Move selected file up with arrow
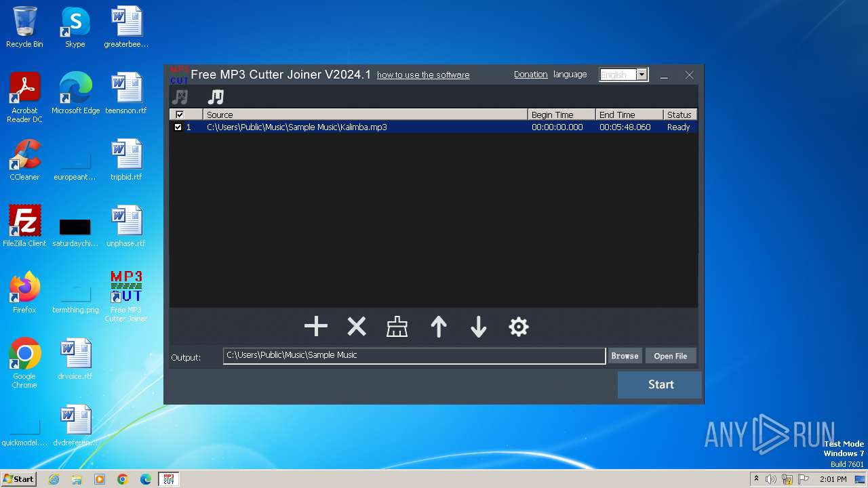Screen dimensions: 868x488 439,327
